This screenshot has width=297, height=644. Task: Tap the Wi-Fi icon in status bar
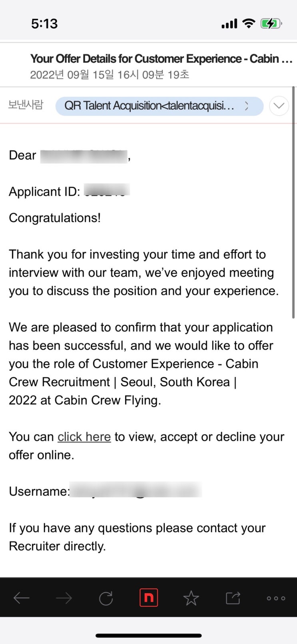249,24
